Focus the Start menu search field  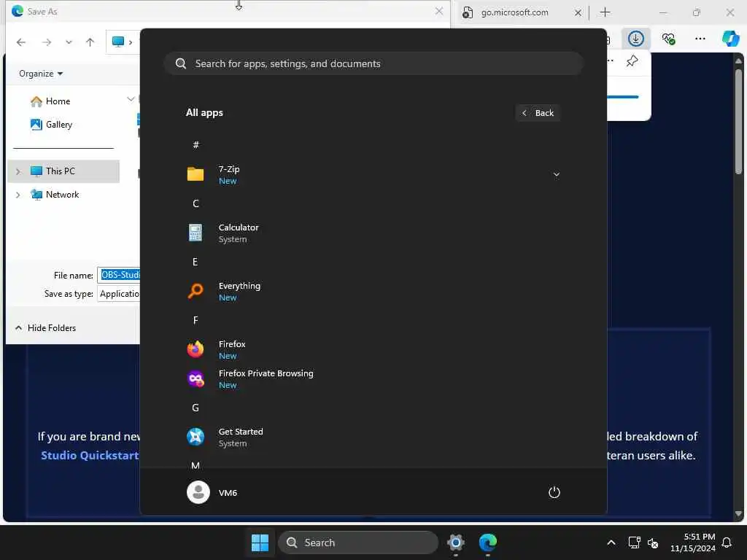(373, 64)
